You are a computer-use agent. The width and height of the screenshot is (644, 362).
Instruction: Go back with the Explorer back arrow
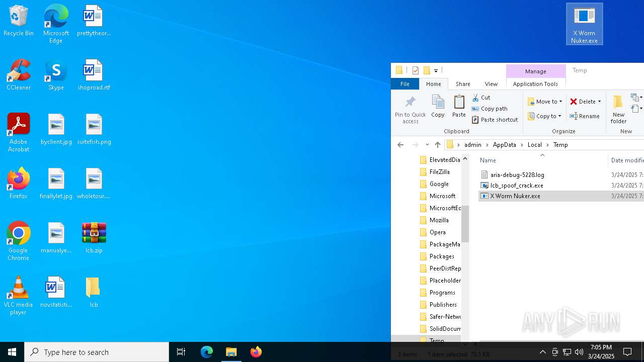400,145
